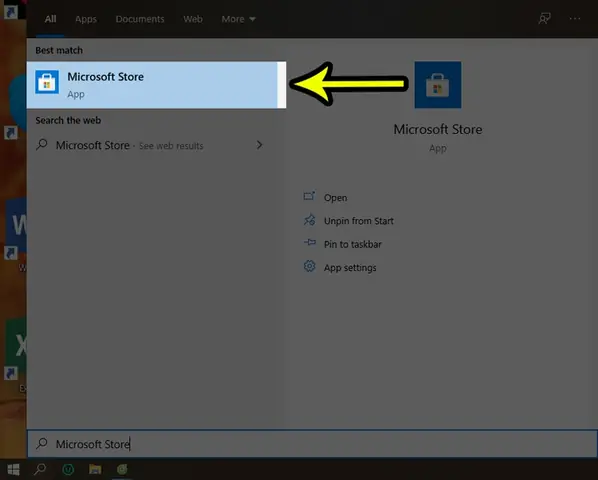The height and width of the screenshot is (480, 598).
Task: Switch to the Documents tab
Action: [x=140, y=19]
